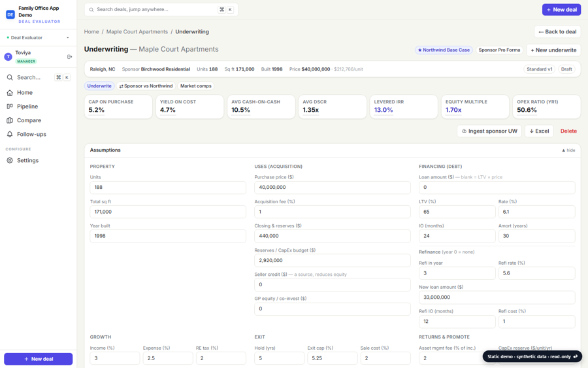Viewport: 588px width, 368px height.
Task: Go back to deal
Action: (x=557, y=32)
